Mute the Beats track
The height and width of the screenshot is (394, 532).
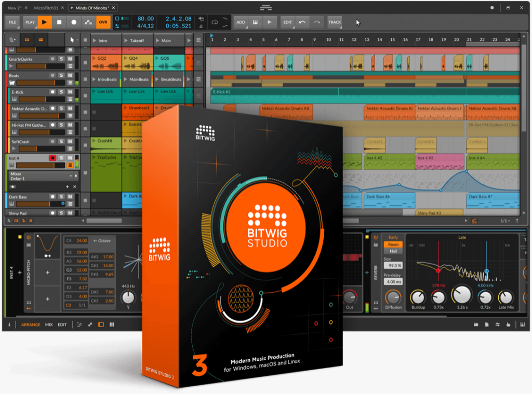[70, 76]
